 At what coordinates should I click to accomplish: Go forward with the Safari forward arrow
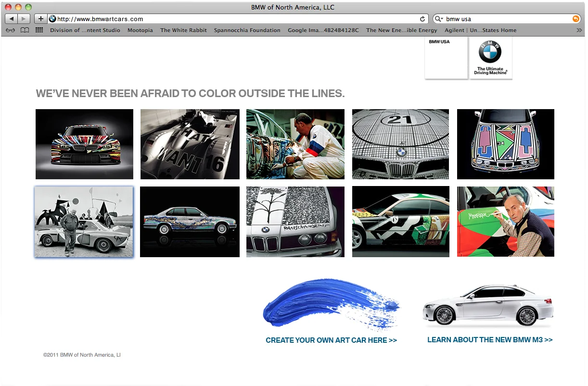25,19
